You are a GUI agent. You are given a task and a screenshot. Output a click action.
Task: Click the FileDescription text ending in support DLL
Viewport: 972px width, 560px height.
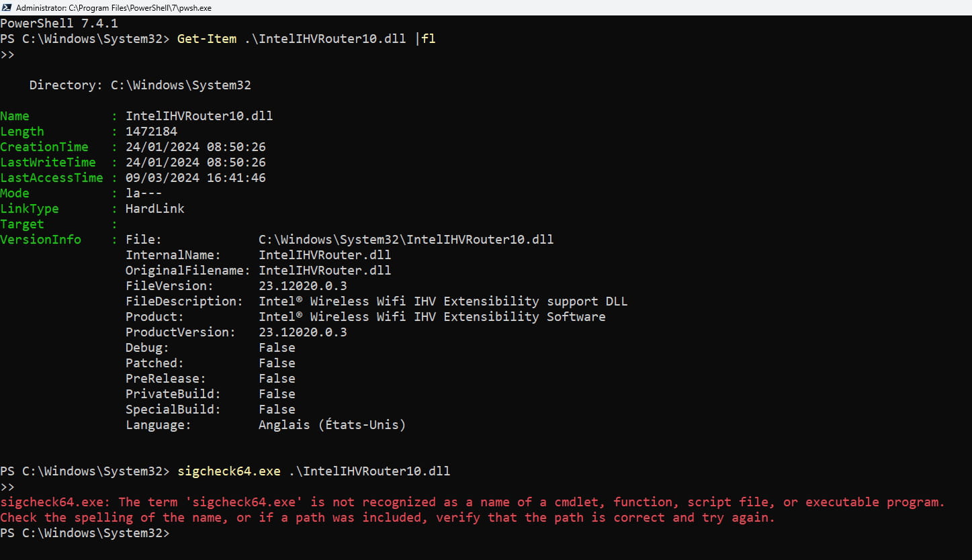(x=443, y=301)
